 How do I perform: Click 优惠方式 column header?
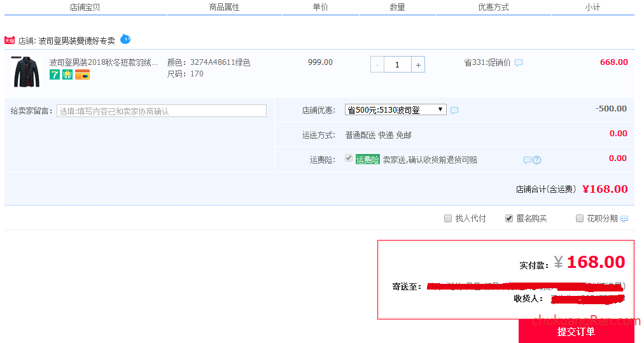point(493,7)
